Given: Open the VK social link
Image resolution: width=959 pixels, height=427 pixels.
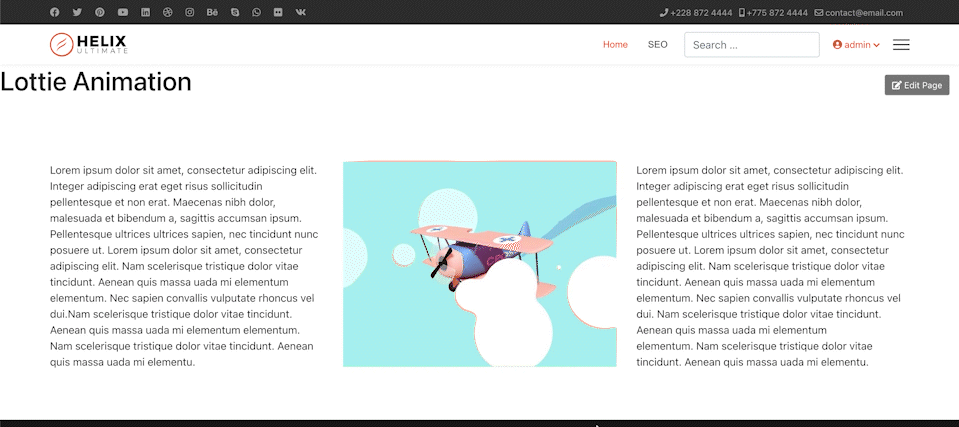Looking at the screenshot, I should pos(300,12).
